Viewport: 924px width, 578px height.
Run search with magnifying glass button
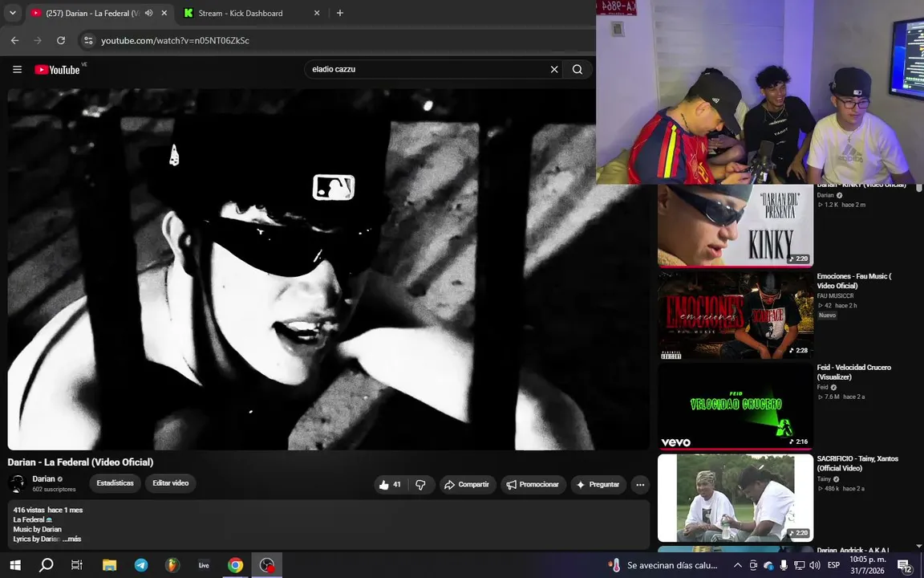(577, 70)
